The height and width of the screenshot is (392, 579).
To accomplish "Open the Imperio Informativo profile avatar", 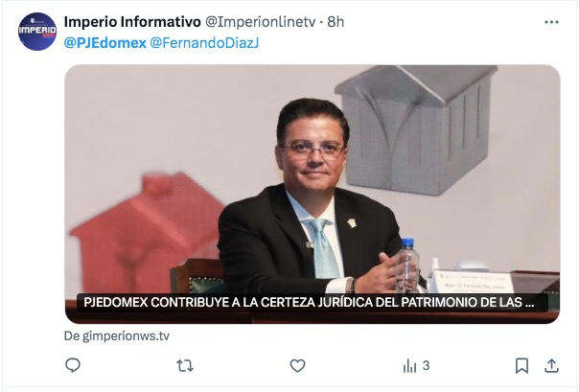I will pyautogui.click(x=37, y=32).
